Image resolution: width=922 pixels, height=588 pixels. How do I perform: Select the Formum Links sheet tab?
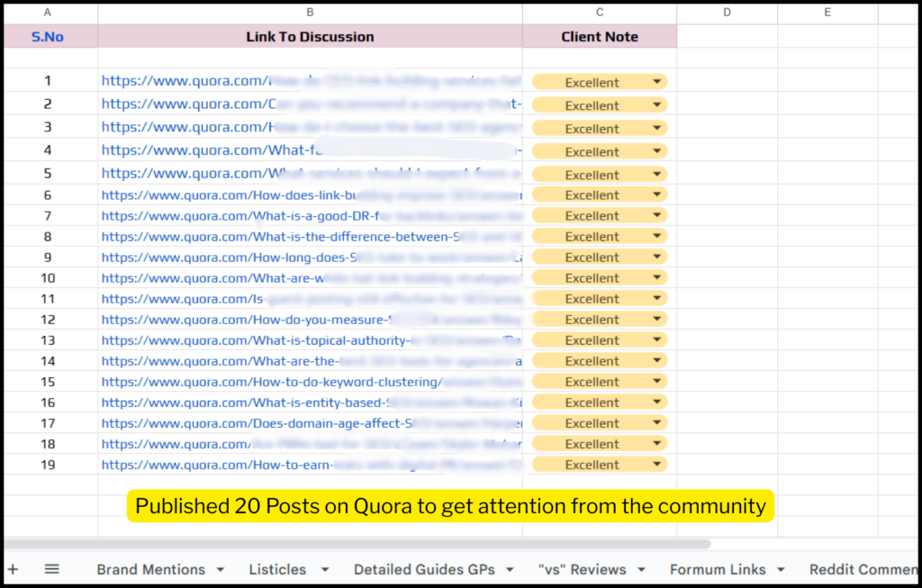click(x=718, y=569)
